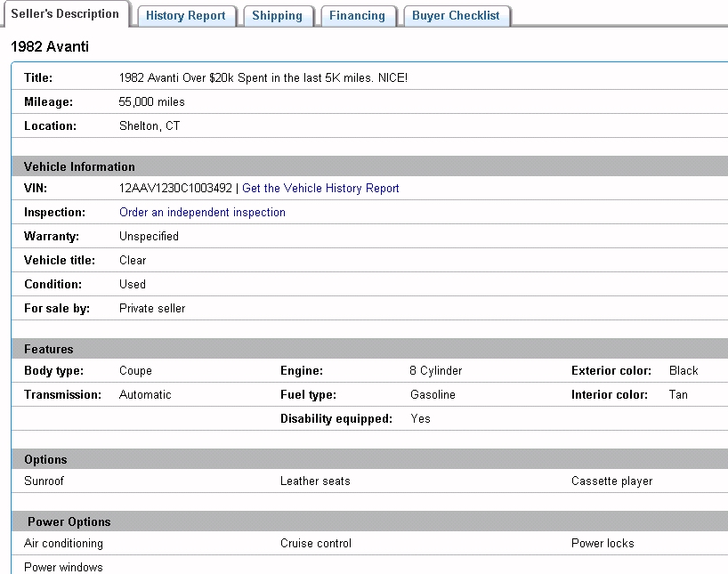This screenshot has width=728, height=574.
Task: Click the 1982 Avanti page heading
Action: [x=50, y=46]
